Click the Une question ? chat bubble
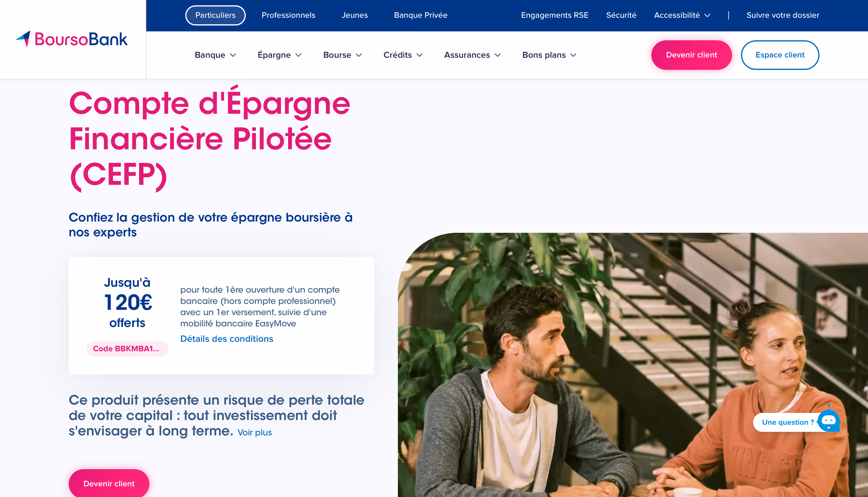Viewport: 868px width, 497px height. click(787, 422)
